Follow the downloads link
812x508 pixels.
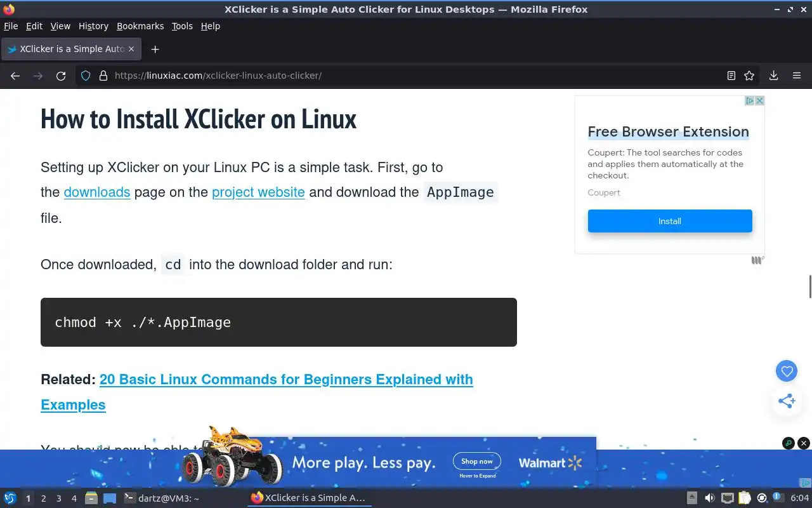pos(97,192)
